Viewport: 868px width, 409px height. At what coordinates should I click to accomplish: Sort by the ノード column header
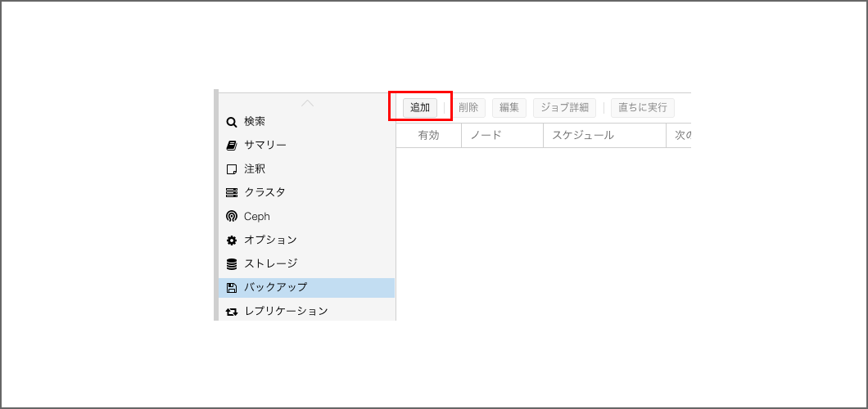click(x=502, y=136)
